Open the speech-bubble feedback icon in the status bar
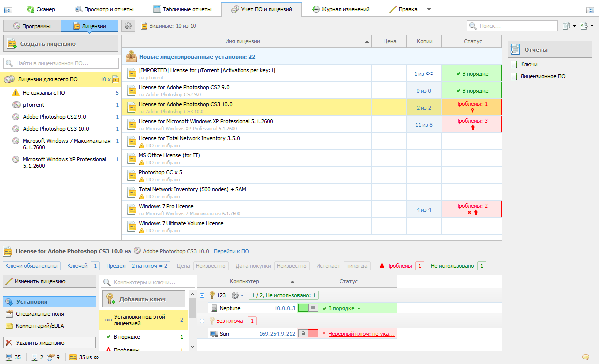The height and width of the screenshot is (364, 599). tap(585, 357)
